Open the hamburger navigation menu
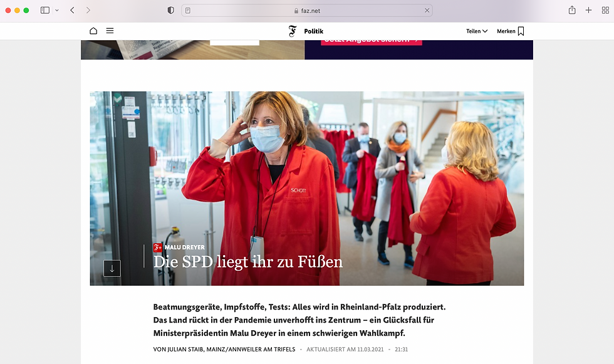 (110, 31)
